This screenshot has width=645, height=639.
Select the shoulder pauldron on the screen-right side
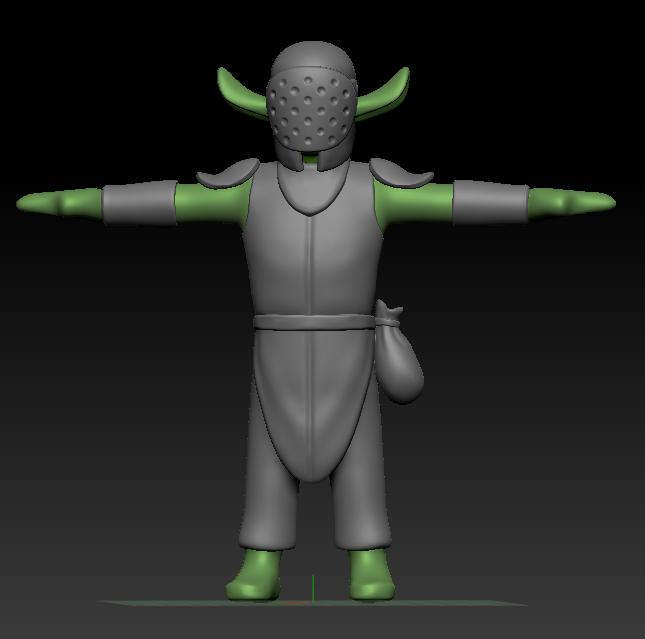coord(401,173)
